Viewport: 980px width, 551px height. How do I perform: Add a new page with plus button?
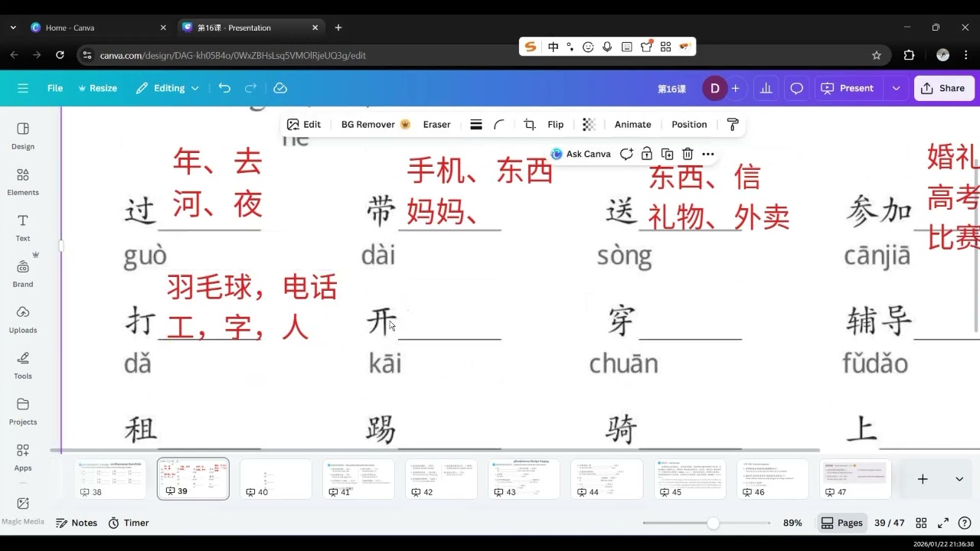click(923, 479)
